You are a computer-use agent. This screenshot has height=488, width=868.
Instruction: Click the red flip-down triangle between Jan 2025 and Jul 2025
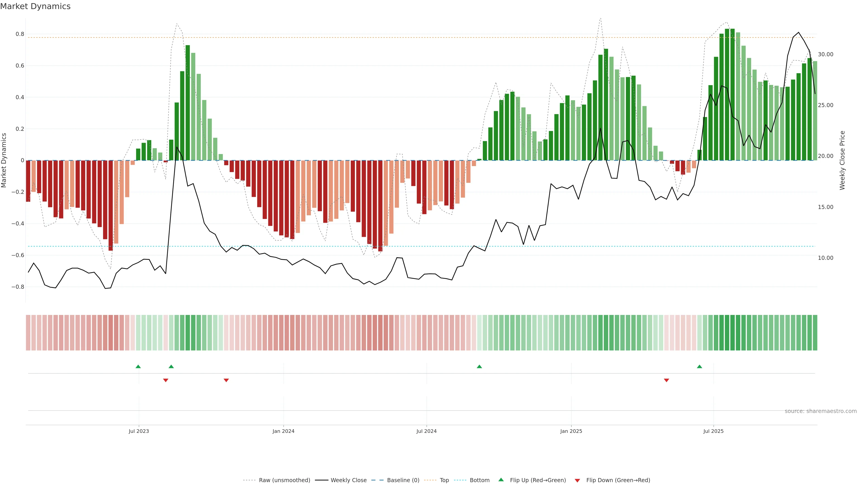[x=666, y=380]
